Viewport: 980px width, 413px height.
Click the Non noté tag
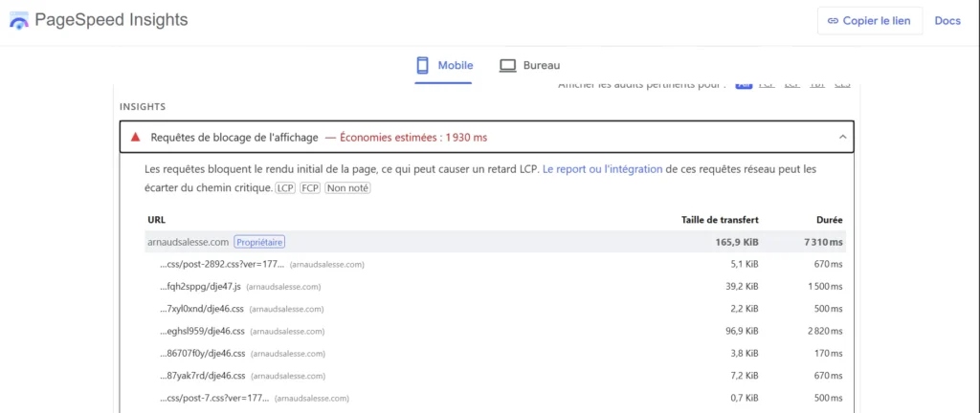pos(347,187)
